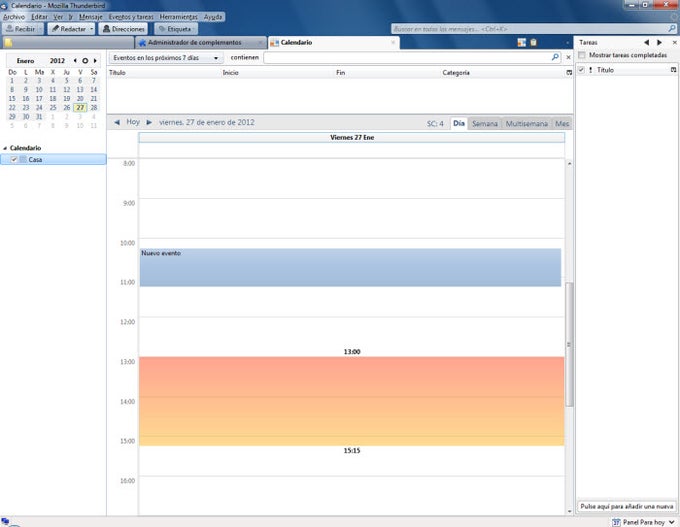Select the Nuevo evento calendar event
The image size is (680, 527).
pyautogui.click(x=350, y=267)
